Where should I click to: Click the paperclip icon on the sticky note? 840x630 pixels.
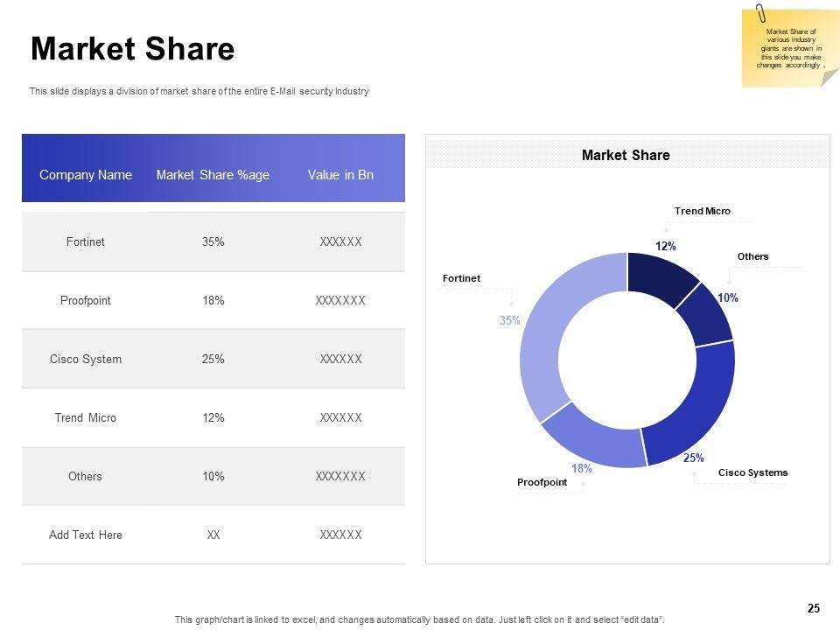coord(761,15)
